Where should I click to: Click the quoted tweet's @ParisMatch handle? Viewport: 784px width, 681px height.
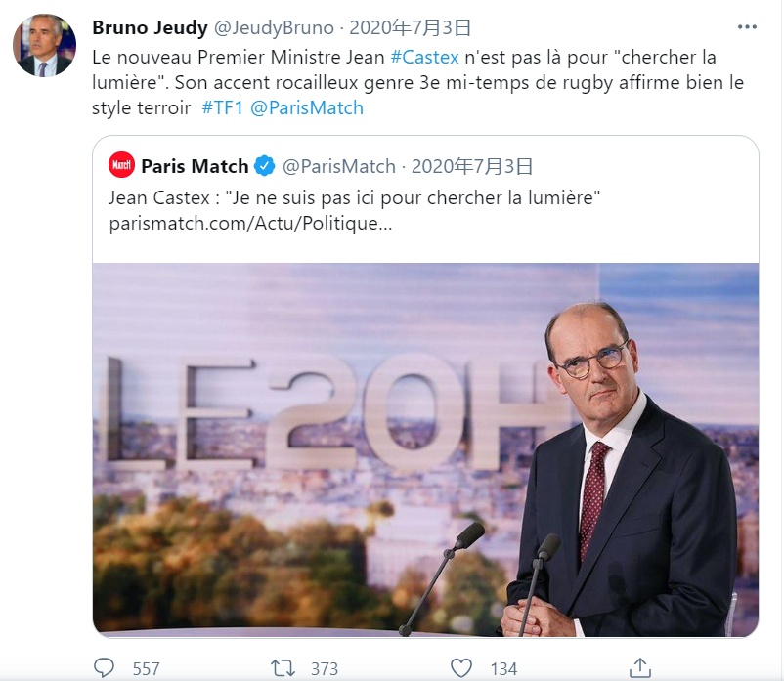[339, 165]
